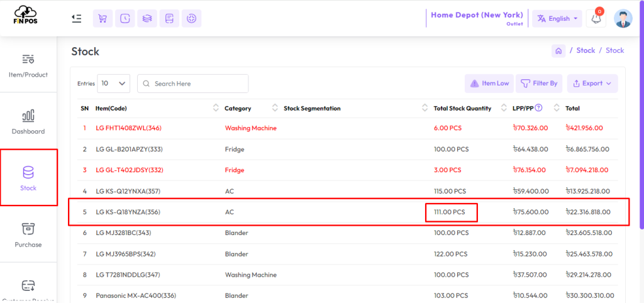Click the 6.00 PCS quantity cell
The width and height of the screenshot is (644, 303).
448,128
